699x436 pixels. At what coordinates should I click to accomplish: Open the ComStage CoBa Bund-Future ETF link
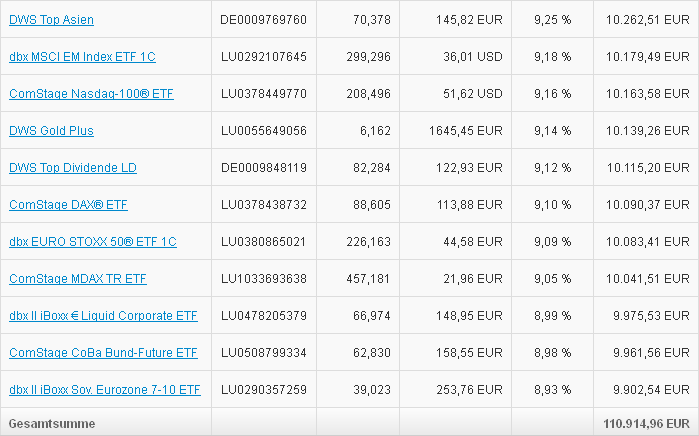(x=103, y=353)
